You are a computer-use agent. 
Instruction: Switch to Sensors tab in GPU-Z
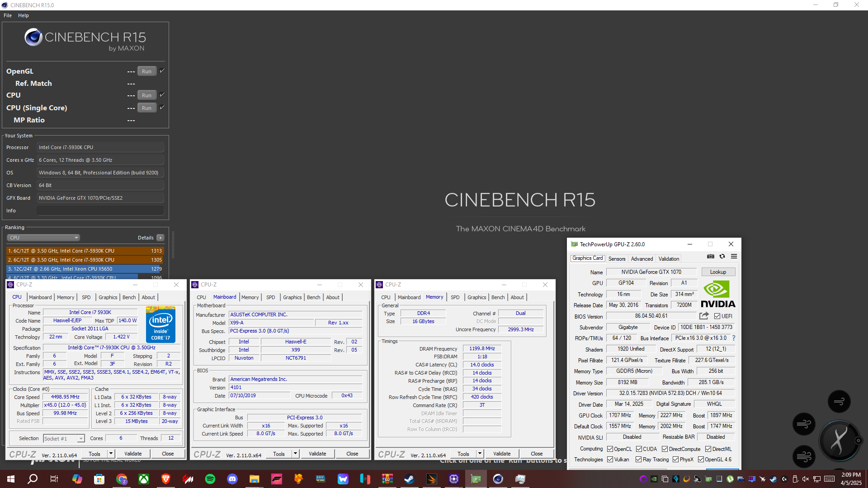tap(617, 259)
